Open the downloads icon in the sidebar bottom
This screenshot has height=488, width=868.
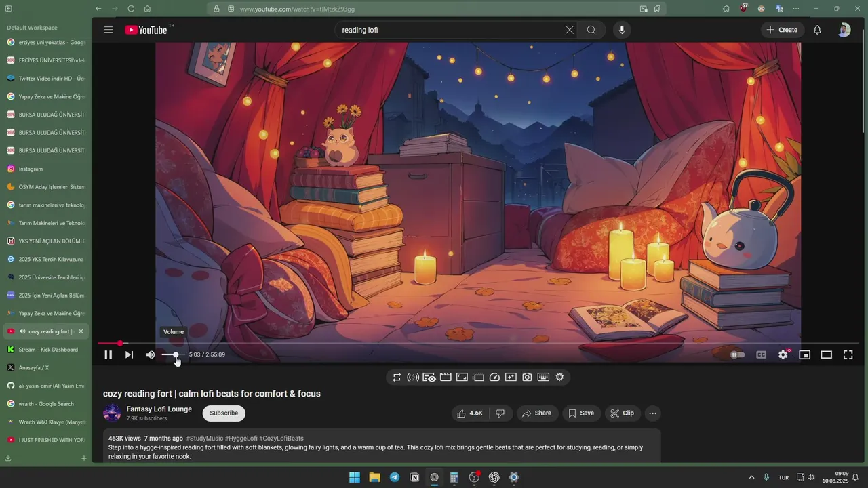click(8, 458)
